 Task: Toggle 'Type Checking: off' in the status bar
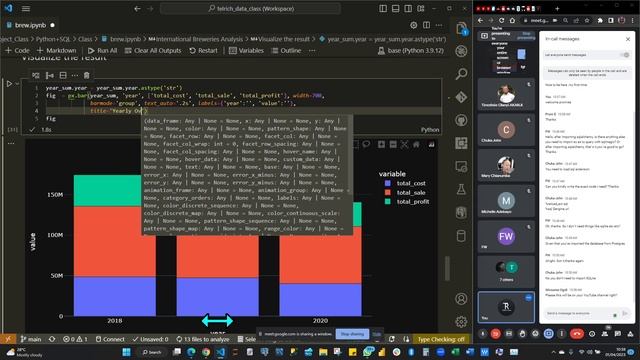point(441,339)
